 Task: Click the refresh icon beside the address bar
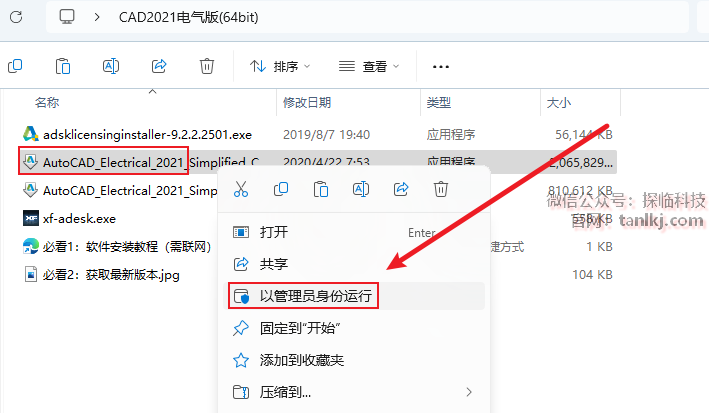pos(16,17)
